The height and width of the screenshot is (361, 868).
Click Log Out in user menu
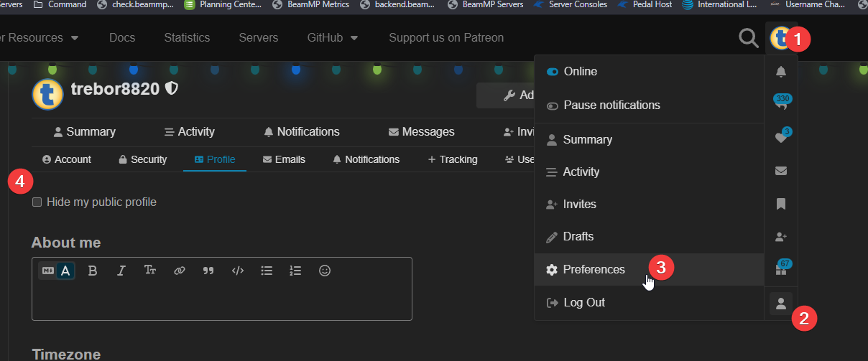tap(583, 303)
